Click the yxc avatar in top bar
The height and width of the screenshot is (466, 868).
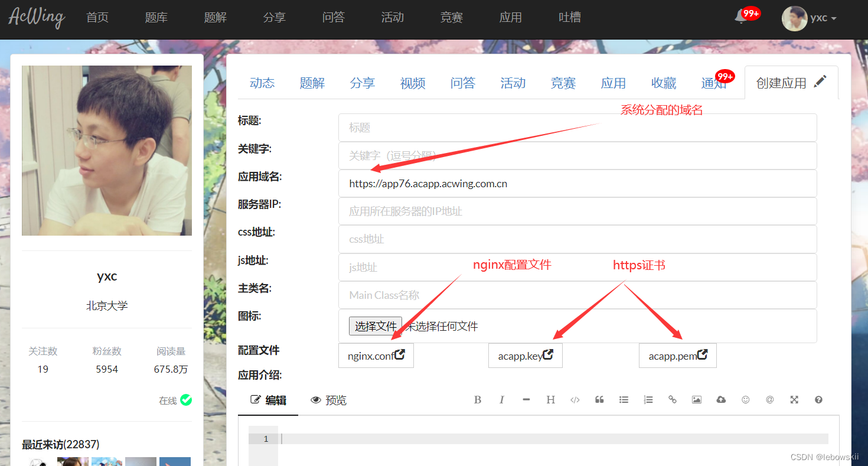(x=794, y=18)
